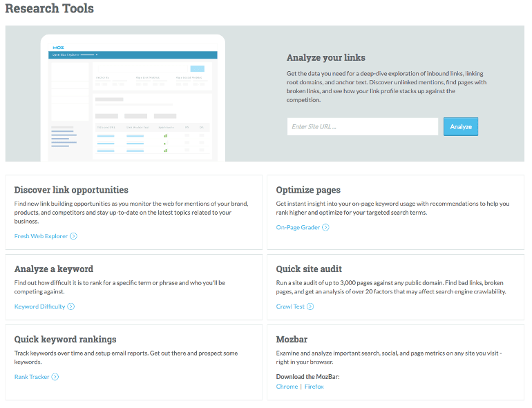532x408 pixels.
Task: Click the arrow icon next to On-Page Grader
Action: tap(325, 227)
